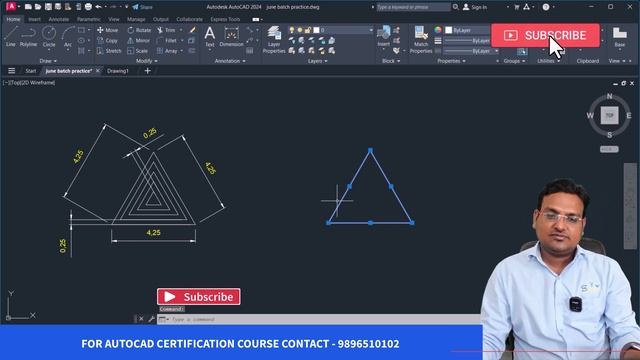The image size is (640, 360).
Task: Select the Text annotation tool
Action: [210, 36]
